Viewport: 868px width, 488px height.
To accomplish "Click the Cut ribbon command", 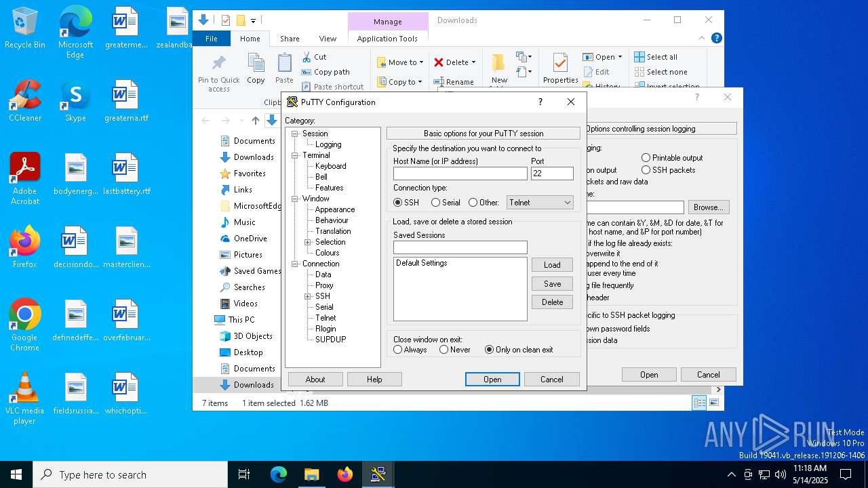I will pos(314,57).
